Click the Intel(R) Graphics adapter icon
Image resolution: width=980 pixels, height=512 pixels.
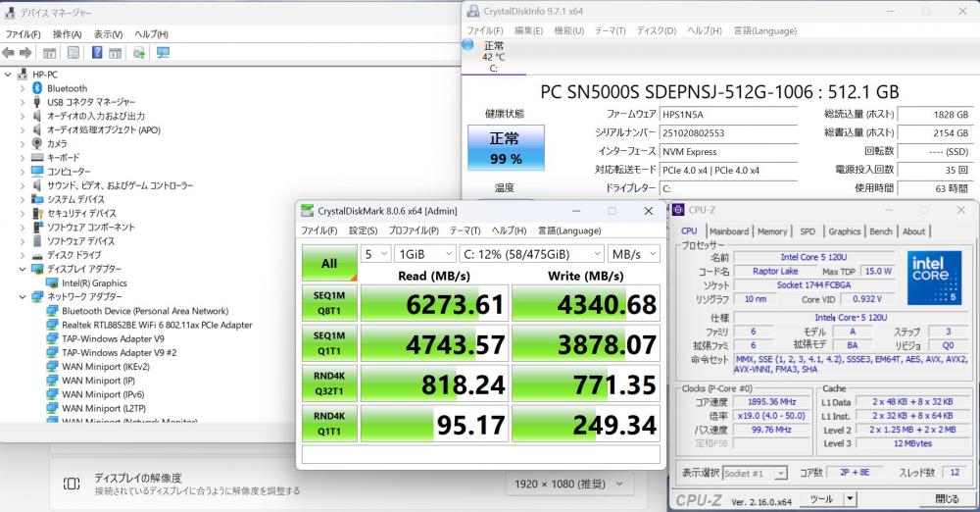point(52,282)
